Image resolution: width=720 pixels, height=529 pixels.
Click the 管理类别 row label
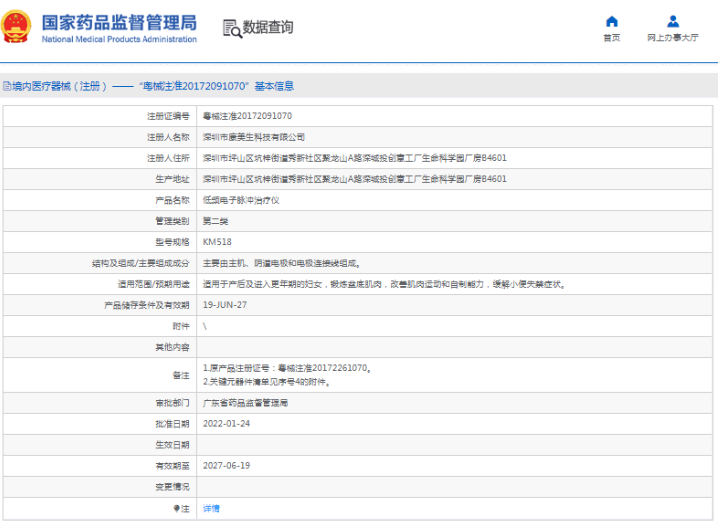click(172, 221)
